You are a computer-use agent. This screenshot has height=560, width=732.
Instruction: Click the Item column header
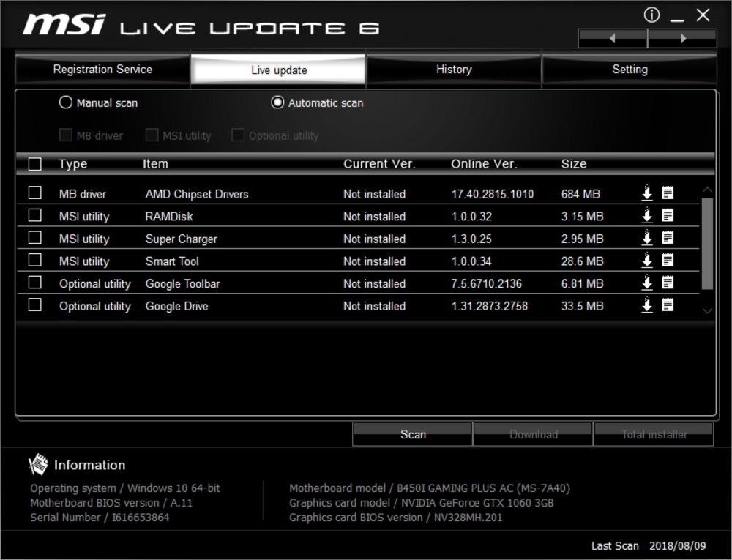(155, 164)
